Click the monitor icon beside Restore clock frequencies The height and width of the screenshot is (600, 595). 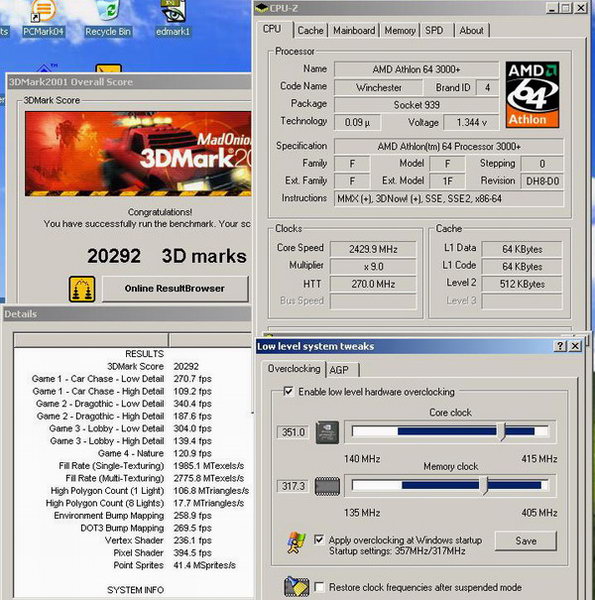[297, 587]
